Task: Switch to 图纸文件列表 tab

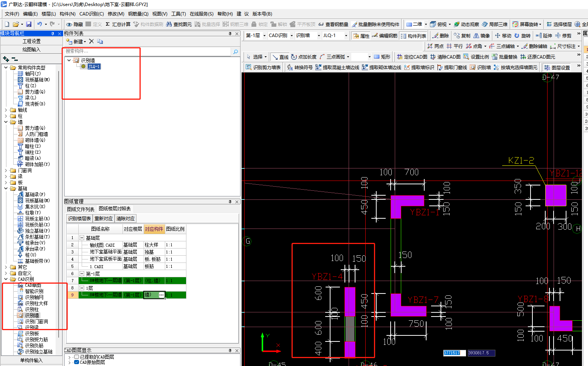Action: (x=81, y=209)
